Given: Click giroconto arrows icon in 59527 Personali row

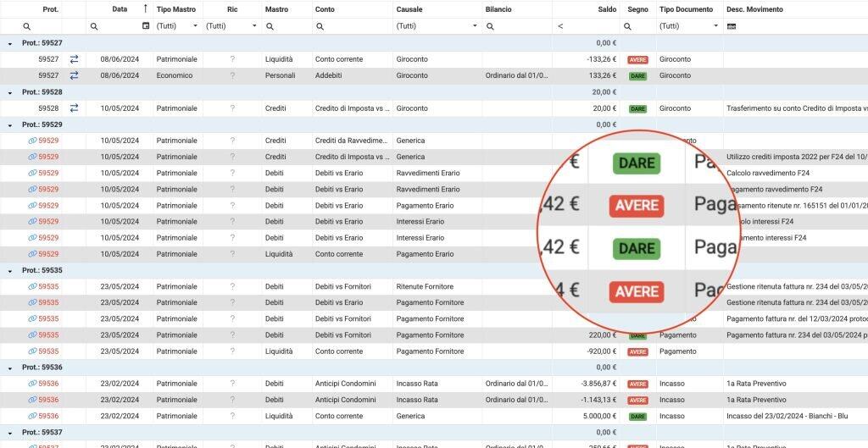Looking at the screenshot, I should pyautogui.click(x=75, y=75).
